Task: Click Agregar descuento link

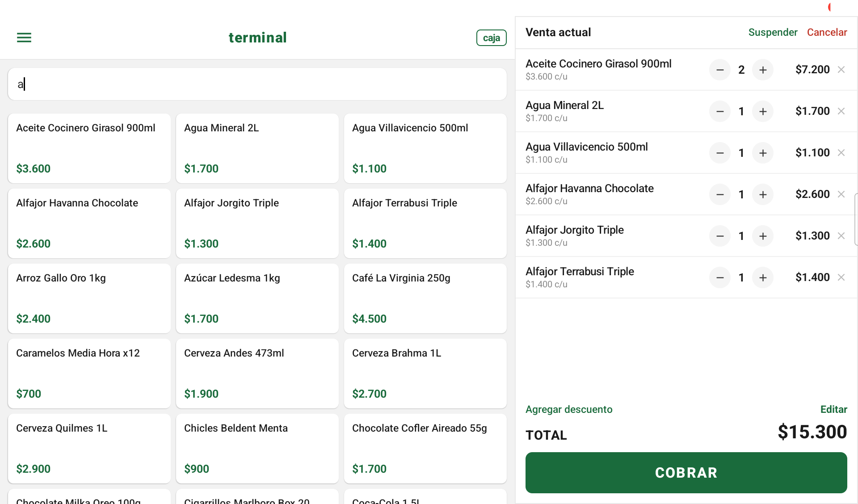Action: [x=569, y=409]
